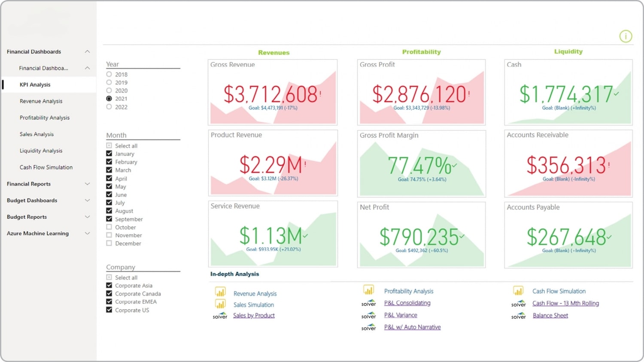Click the Gross Profit KPI card
644x362 pixels.
pos(422,92)
